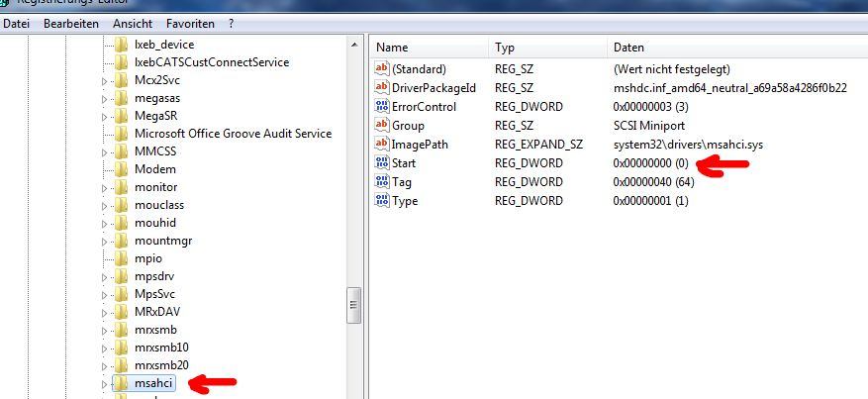Click the msahci folder icon
Screen dimensions: 868x399
pos(121,383)
